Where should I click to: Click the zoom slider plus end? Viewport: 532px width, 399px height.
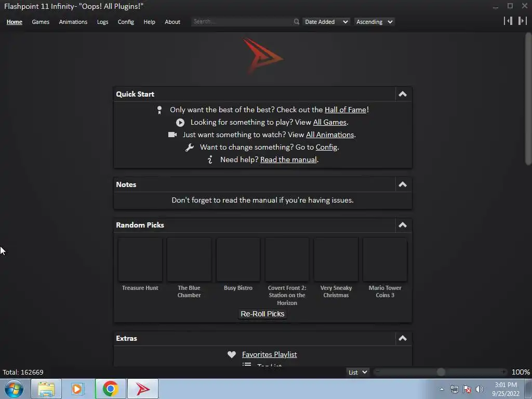click(504, 372)
